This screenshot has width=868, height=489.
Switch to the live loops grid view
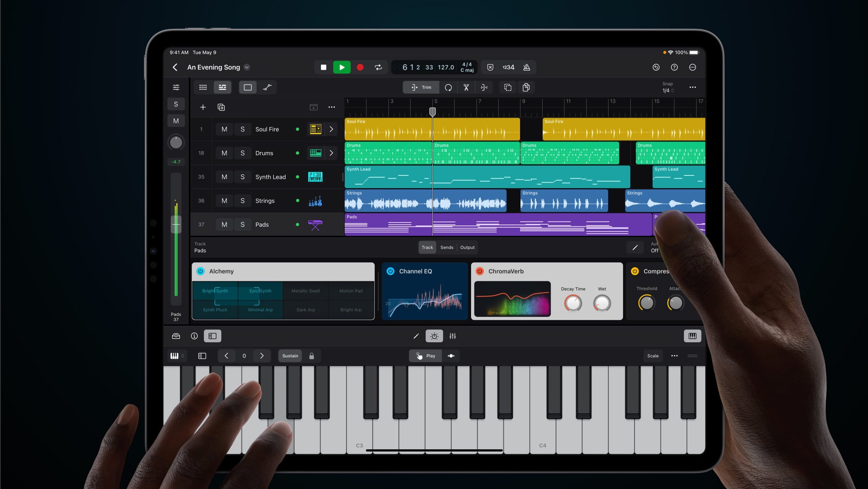(x=203, y=88)
